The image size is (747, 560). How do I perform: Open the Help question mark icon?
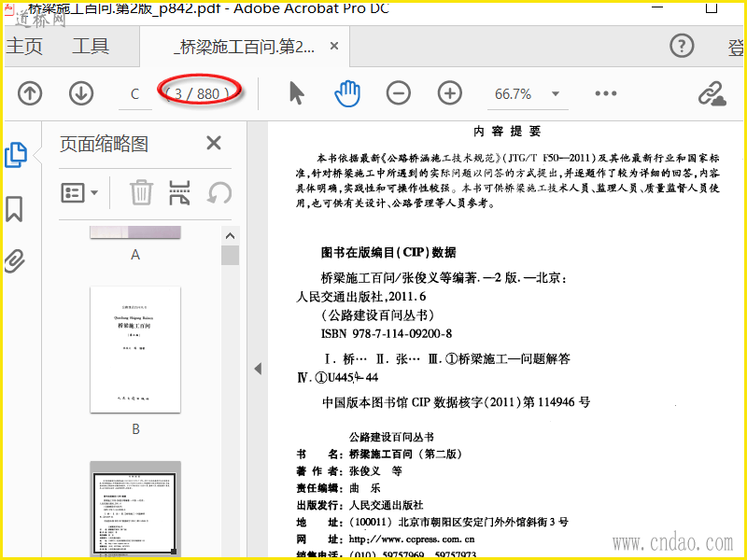(x=682, y=46)
